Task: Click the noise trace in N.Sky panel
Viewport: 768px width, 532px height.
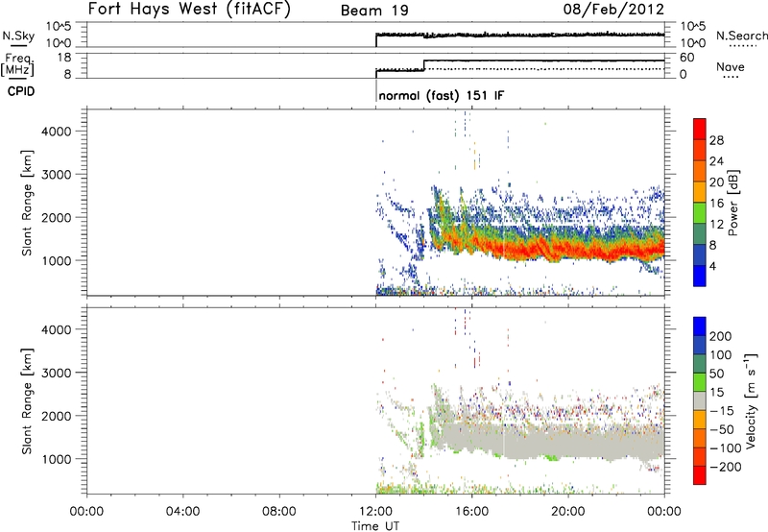Action: (x=519, y=36)
